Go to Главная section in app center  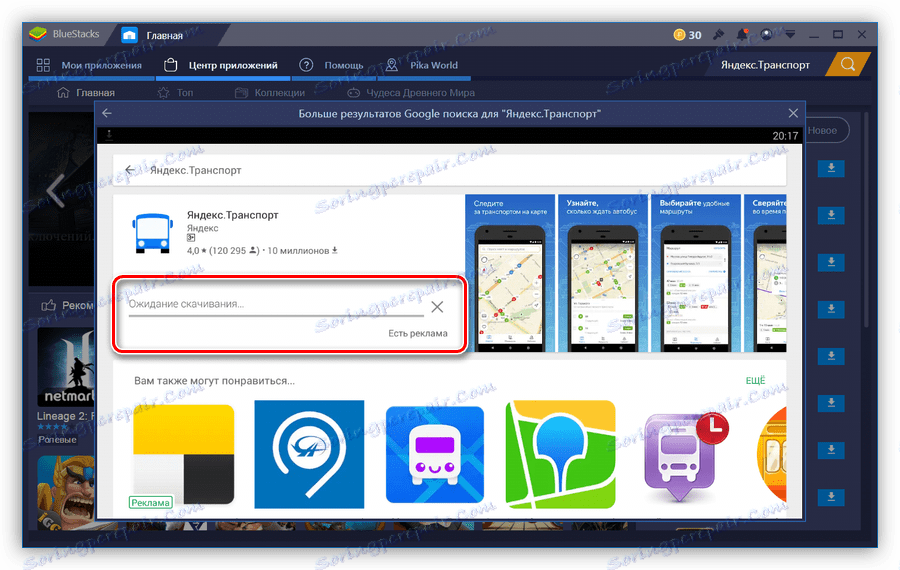click(x=86, y=92)
